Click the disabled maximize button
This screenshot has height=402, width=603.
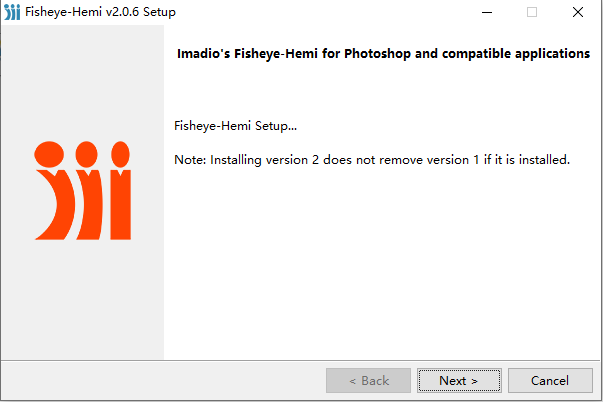coord(532,12)
